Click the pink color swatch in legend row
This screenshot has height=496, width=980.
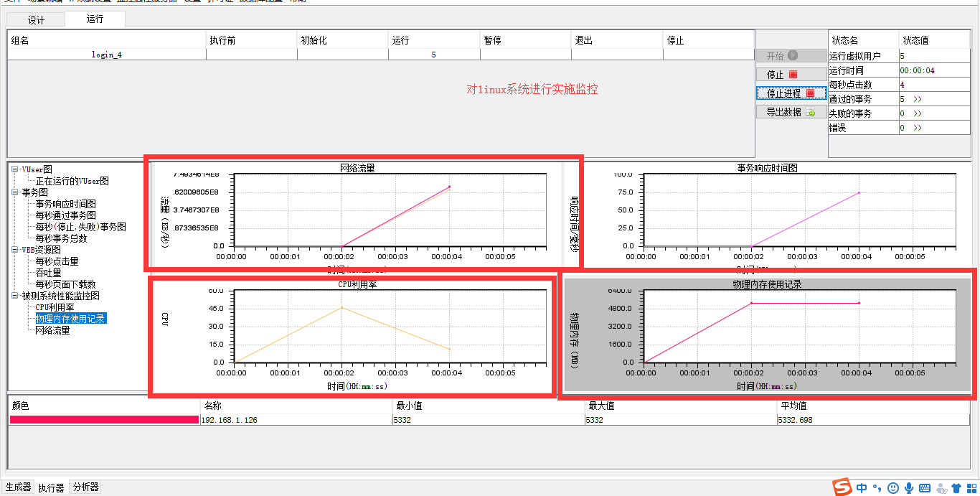(104, 420)
